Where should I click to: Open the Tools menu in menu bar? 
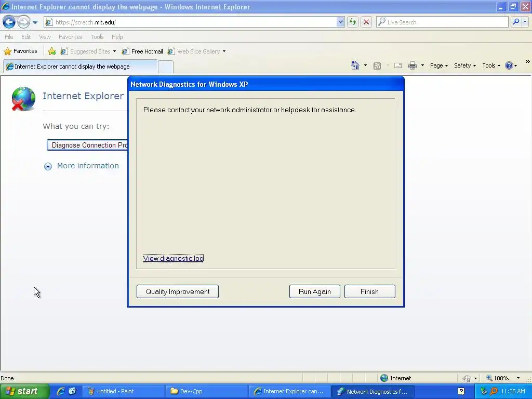click(x=97, y=37)
